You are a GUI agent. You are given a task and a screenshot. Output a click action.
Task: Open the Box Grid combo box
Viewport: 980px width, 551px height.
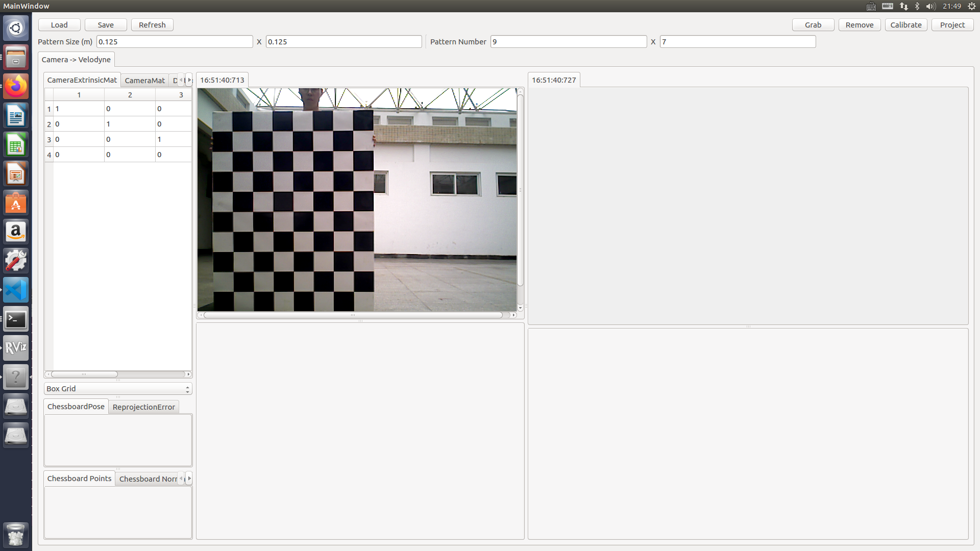click(118, 389)
